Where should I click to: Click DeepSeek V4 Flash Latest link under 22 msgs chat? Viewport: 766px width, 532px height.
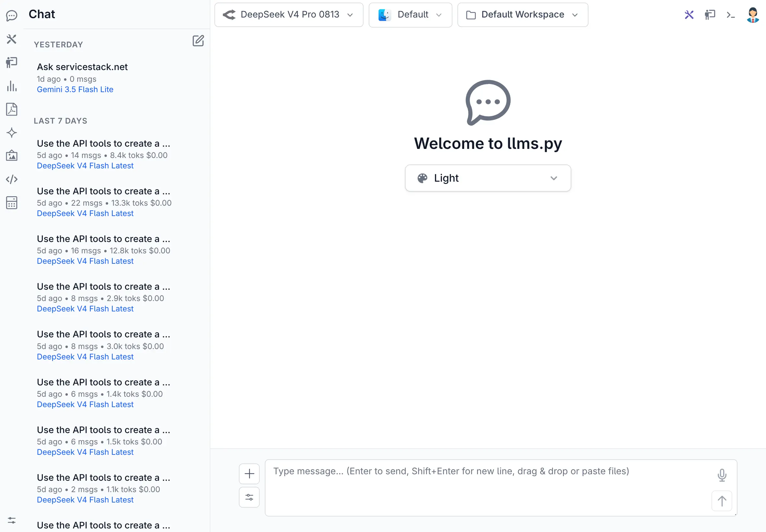point(85,213)
